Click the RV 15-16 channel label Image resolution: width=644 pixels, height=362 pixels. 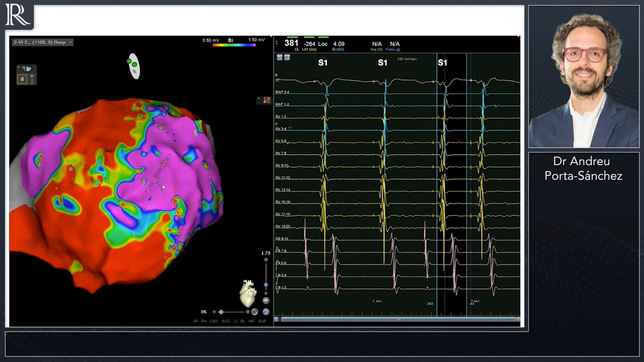tap(283, 202)
